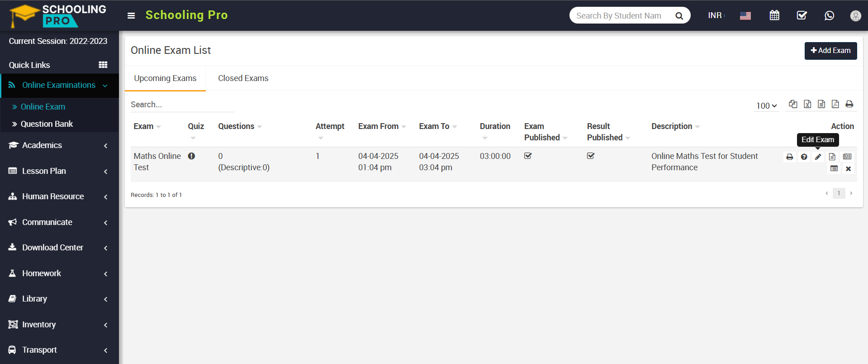Open the 100 records-per-page dropdown
Screen dimensions: 868x364
pos(767,105)
